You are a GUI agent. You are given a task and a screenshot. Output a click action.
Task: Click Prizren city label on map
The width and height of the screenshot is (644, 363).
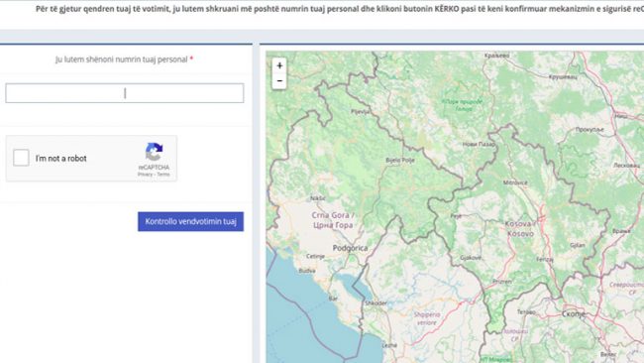[502, 282]
